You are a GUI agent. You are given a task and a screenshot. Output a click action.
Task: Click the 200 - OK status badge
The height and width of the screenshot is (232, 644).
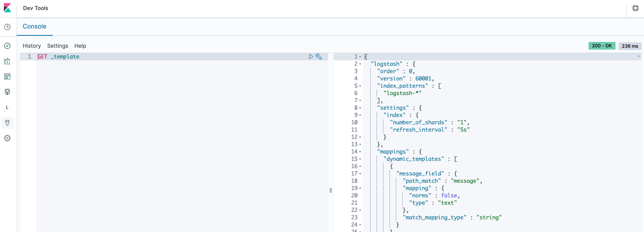(602, 46)
